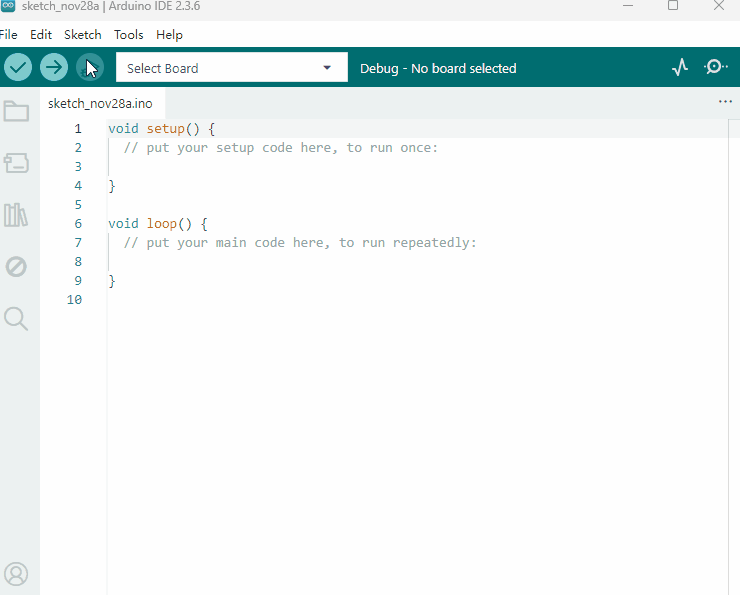Click the closing brace on line 4
740x595 pixels.
tap(112, 186)
